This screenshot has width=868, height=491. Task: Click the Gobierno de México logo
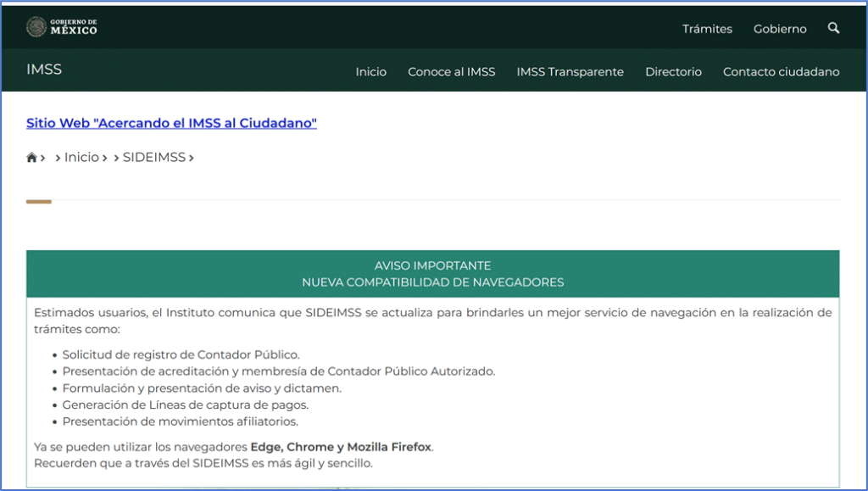coord(61,26)
